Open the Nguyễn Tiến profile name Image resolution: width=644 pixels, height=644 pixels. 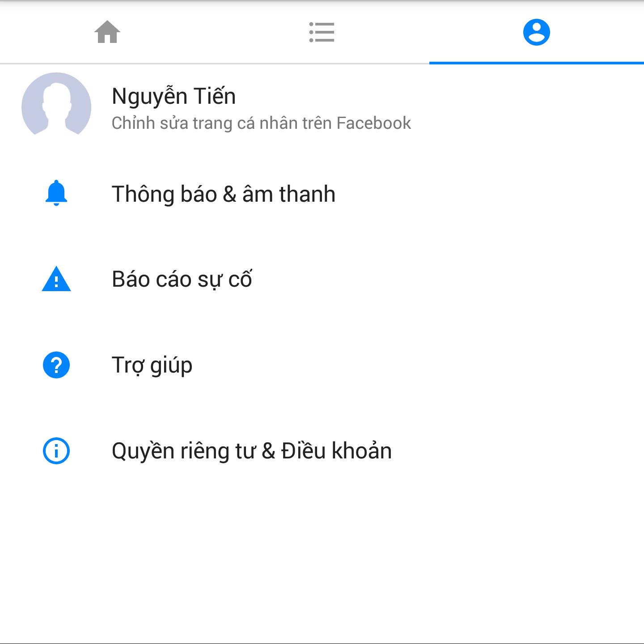click(174, 96)
